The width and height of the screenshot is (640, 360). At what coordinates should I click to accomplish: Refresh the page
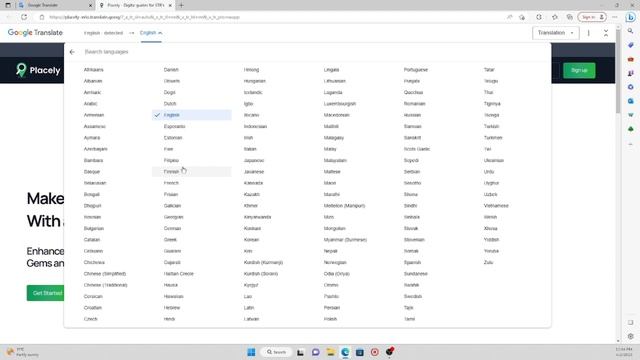(24, 17)
